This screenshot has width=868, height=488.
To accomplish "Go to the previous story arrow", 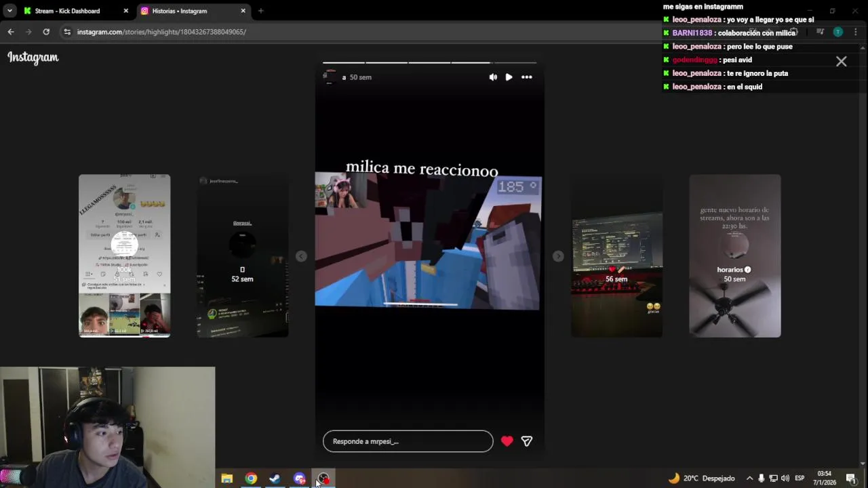I will point(301,256).
